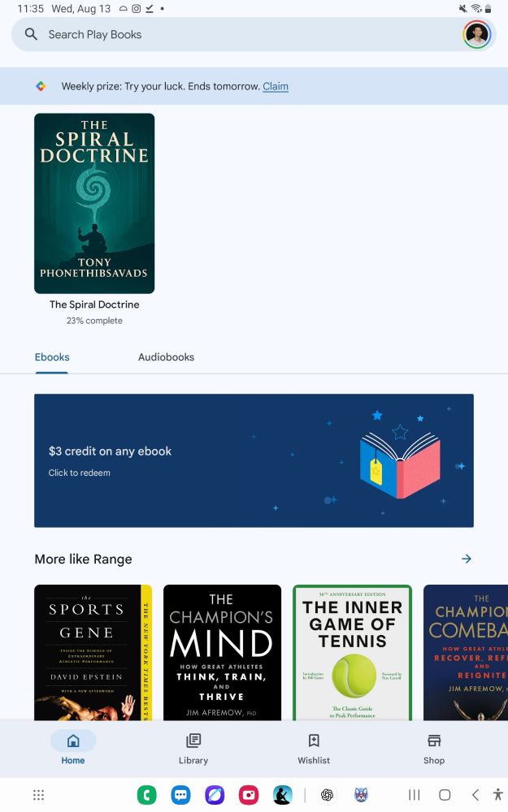Open the account profile avatar
Screen dimensions: 508x812
pos(476,34)
